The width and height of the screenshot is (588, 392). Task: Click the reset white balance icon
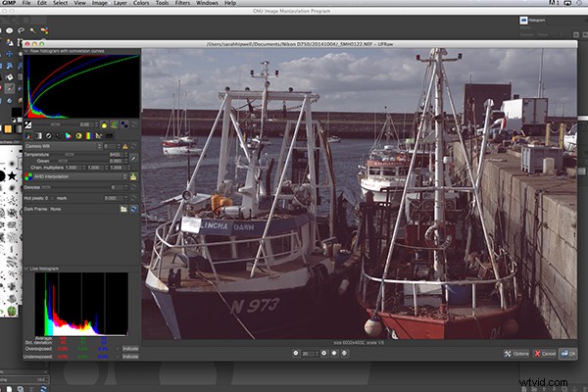click(x=134, y=146)
